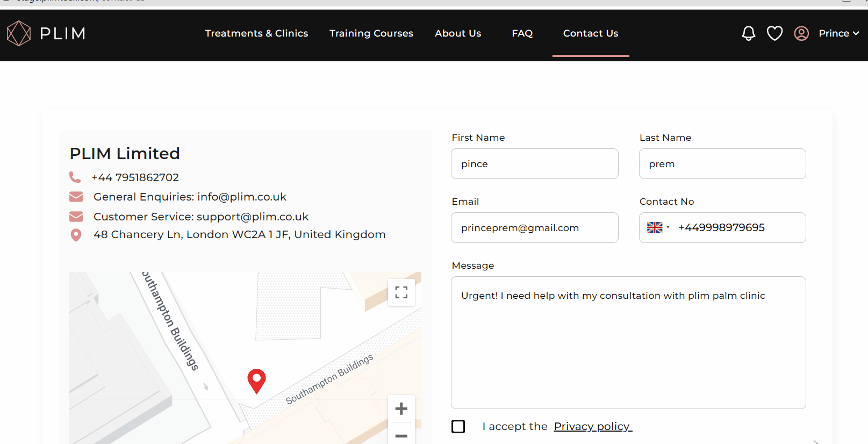The height and width of the screenshot is (444, 868).
Task: Click the PLIM logo icon
Action: point(19,33)
